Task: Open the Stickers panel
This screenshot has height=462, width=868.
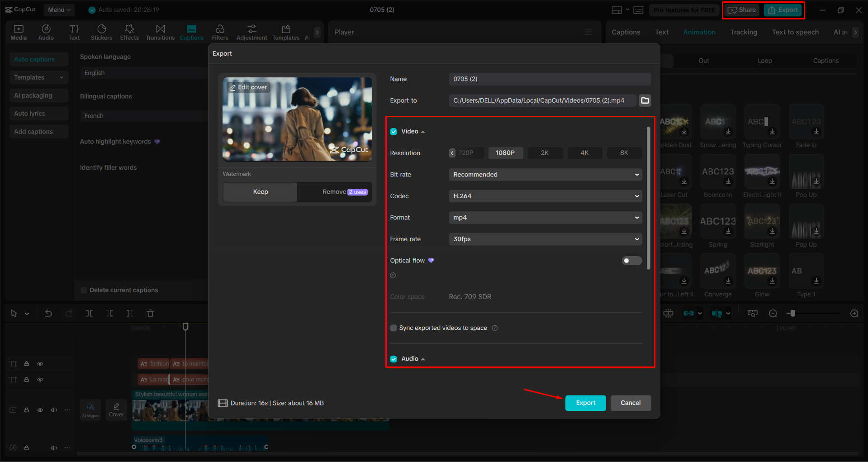Action: click(101, 32)
